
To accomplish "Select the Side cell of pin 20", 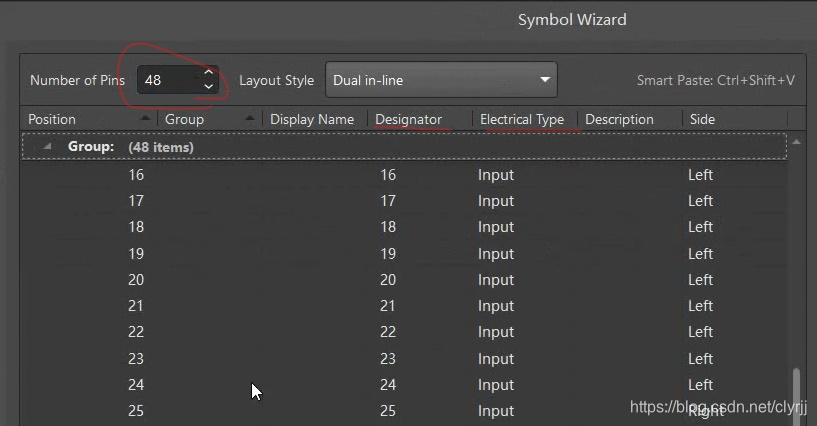I will [x=700, y=280].
